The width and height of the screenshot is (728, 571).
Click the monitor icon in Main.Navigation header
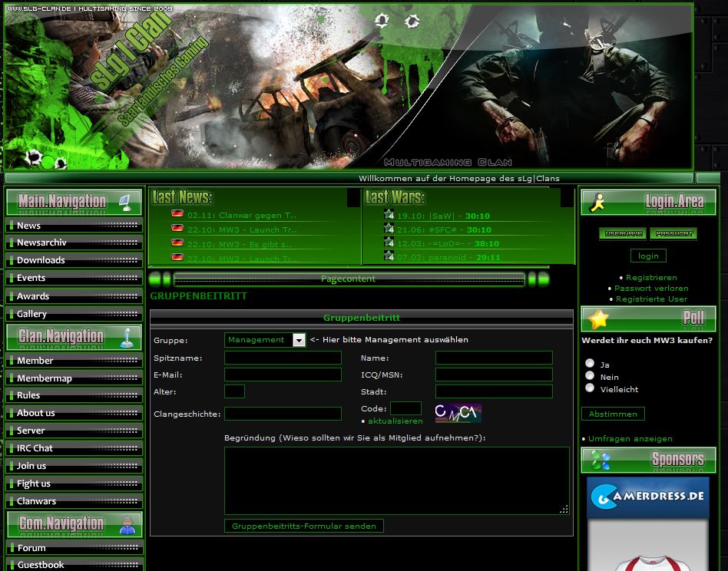pyautogui.click(x=125, y=202)
